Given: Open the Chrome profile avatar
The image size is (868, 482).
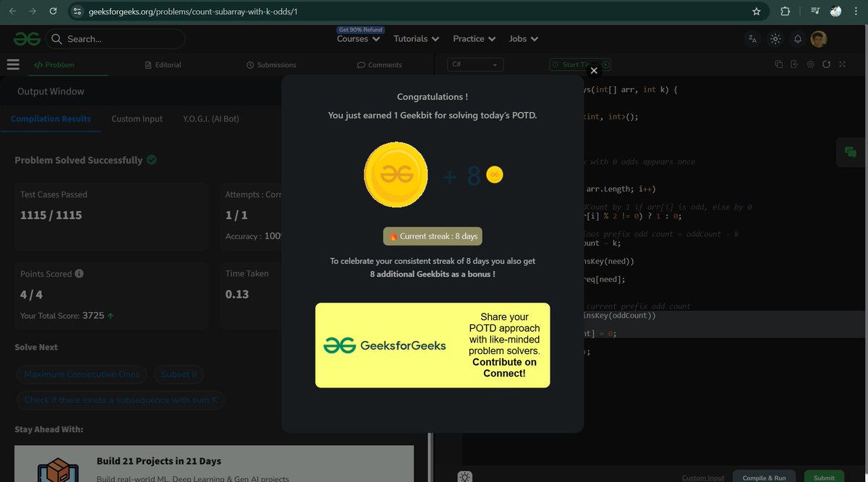Looking at the screenshot, I should 835,12.
